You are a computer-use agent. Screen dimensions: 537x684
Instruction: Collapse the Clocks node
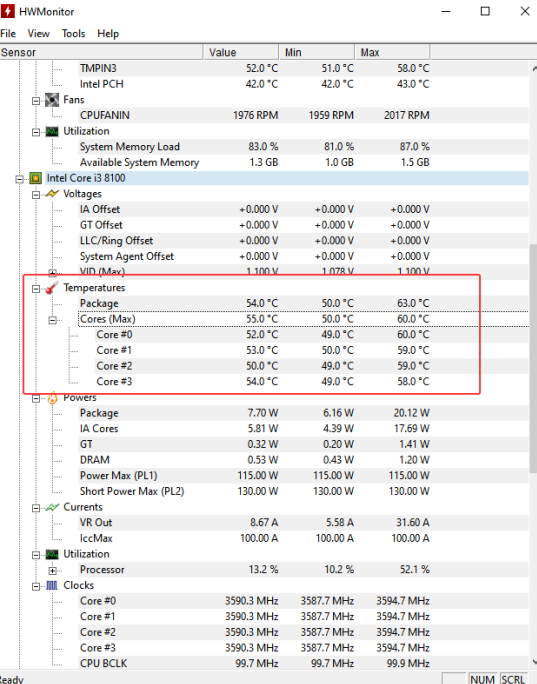pyautogui.click(x=36, y=586)
